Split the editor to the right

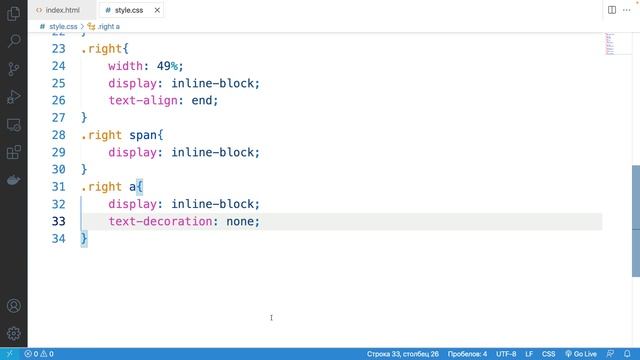coord(611,10)
